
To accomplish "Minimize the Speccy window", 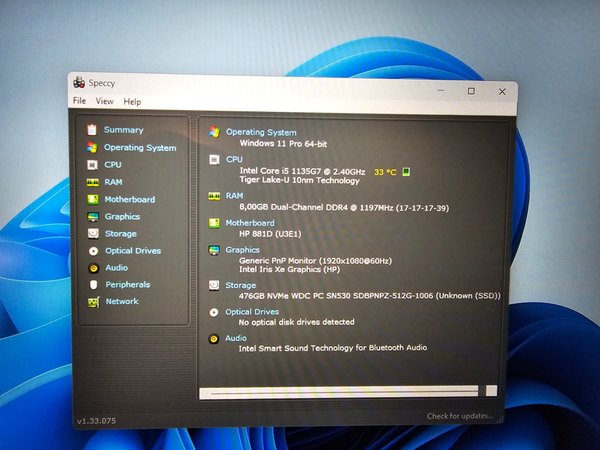I will click(441, 90).
